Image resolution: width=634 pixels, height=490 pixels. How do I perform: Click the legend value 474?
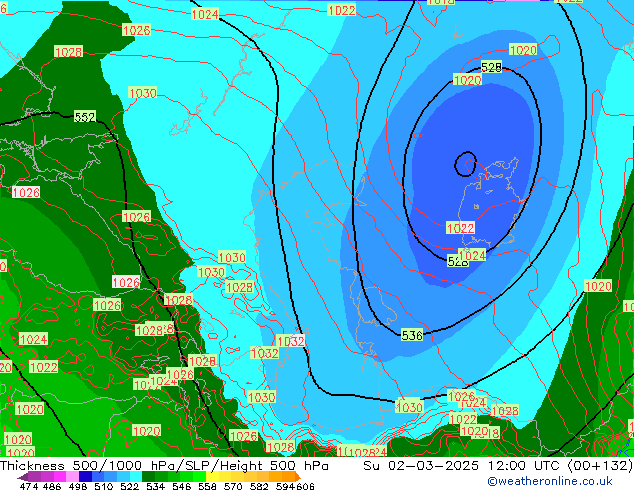click(x=29, y=486)
